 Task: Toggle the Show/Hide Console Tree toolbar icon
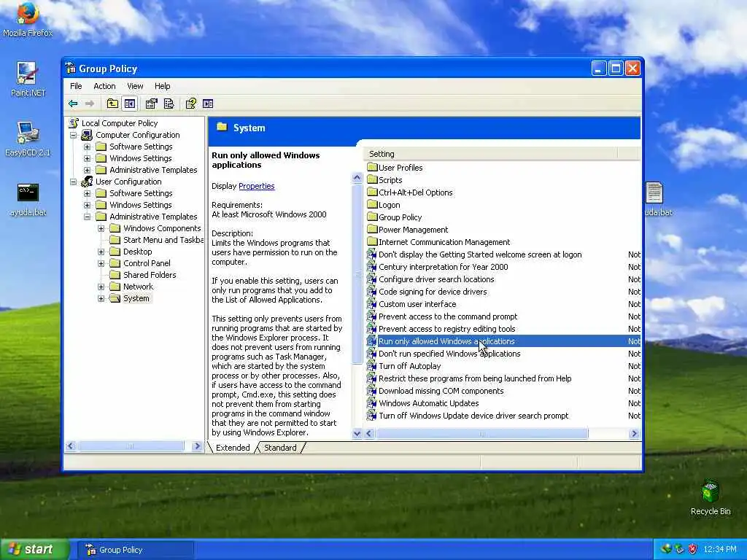coord(130,104)
